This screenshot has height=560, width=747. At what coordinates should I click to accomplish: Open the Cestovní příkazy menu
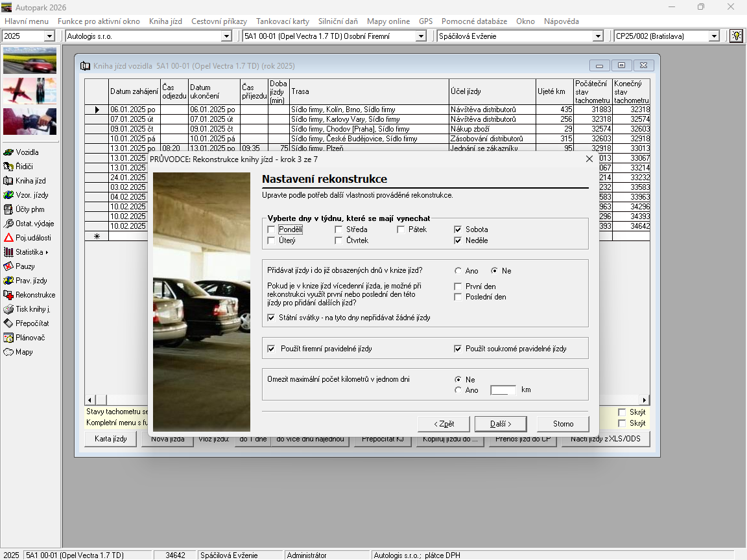[x=219, y=21]
